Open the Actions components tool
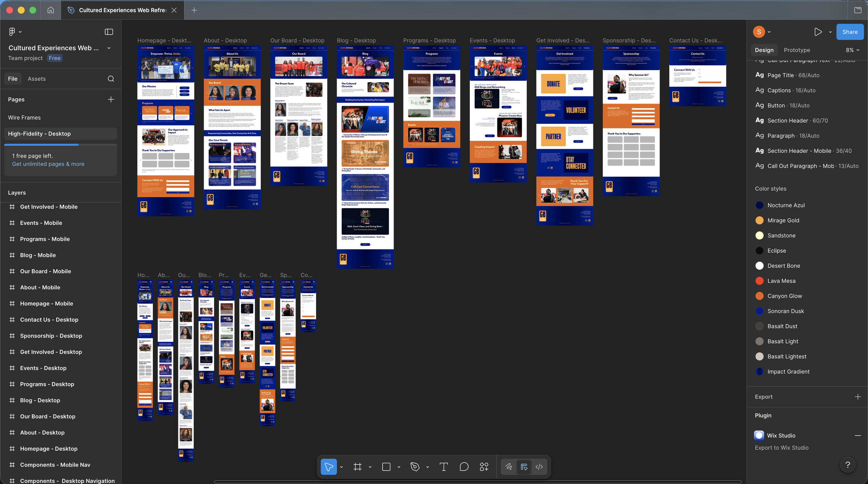 pyautogui.click(x=484, y=467)
